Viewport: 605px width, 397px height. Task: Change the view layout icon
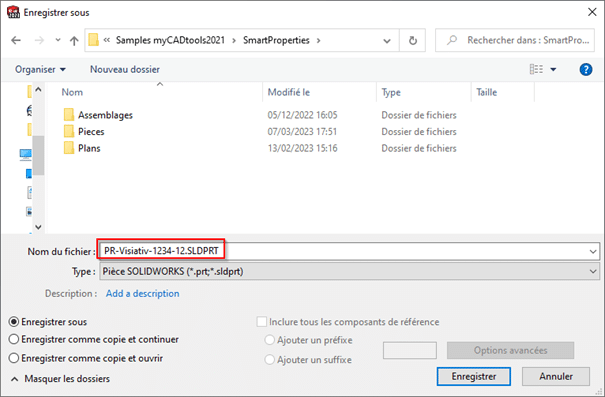[x=536, y=69]
